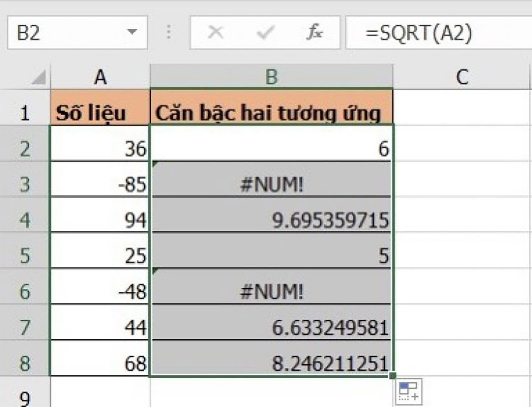Image resolution: width=532 pixels, height=407 pixels.
Task: Select row 7 header
Action: coord(25,322)
